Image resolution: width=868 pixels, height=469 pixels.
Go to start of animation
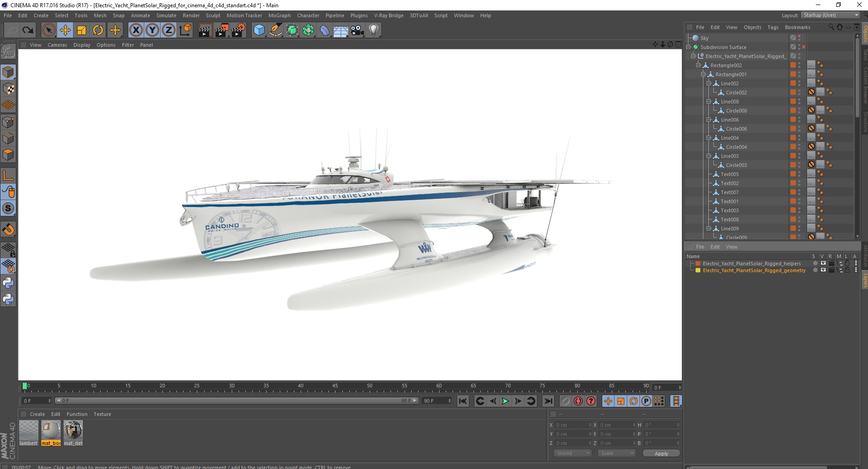[463, 401]
